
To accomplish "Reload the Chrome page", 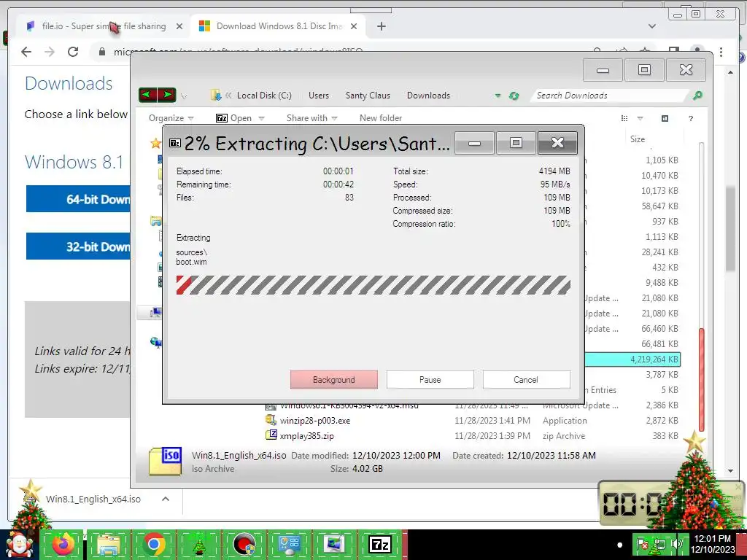I will (x=73, y=52).
